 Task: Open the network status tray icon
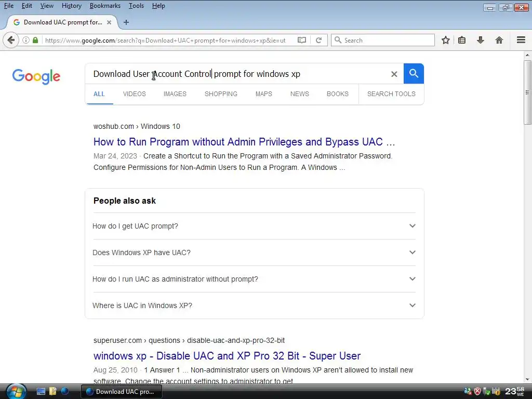468,392
